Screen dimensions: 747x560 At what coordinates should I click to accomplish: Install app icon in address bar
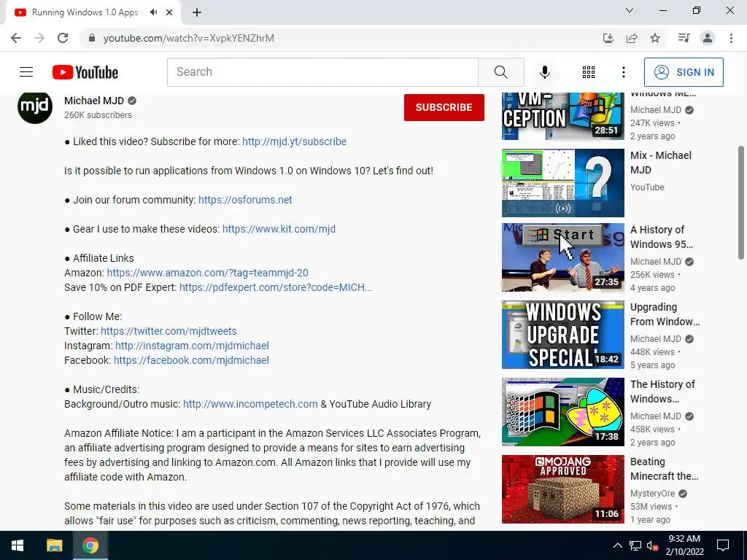point(608,38)
